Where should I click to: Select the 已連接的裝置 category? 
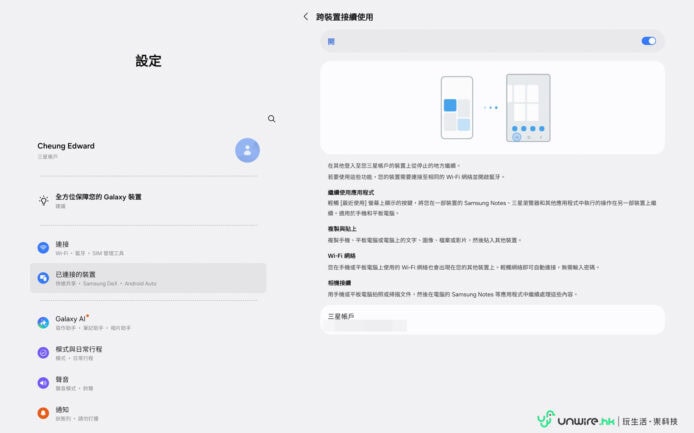pos(148,278)
